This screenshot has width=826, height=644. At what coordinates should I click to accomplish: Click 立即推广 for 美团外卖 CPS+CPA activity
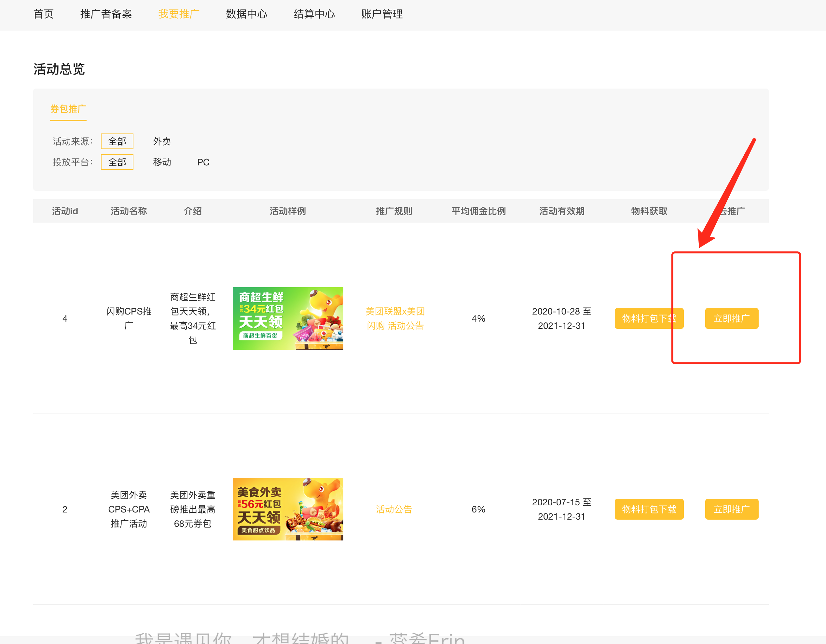click(x=731, y=509)
